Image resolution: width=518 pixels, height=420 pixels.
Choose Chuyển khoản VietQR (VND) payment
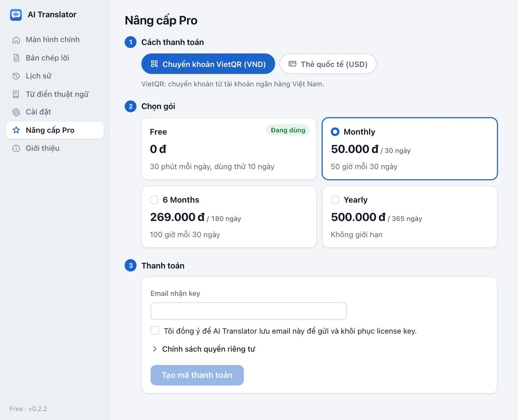(208, 64)
